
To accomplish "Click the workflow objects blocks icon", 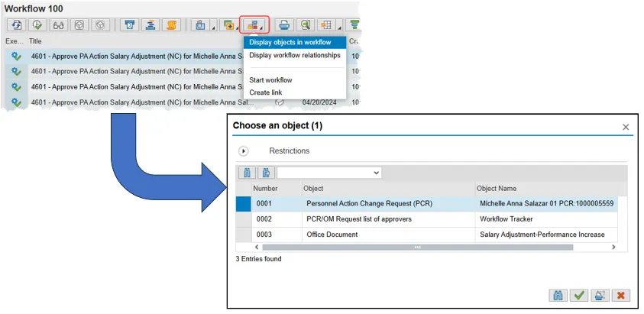I will click(252, 25).
